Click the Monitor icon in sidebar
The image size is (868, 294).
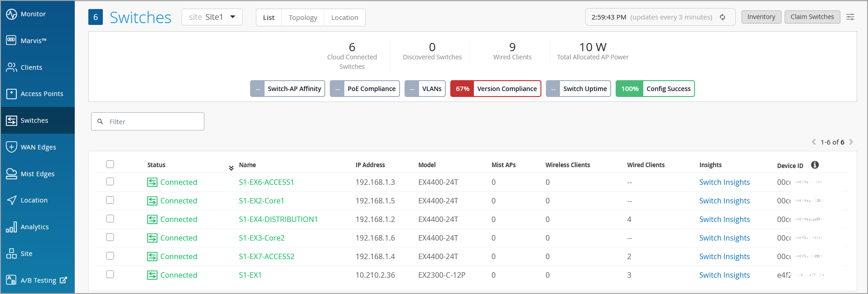[11, 14]
